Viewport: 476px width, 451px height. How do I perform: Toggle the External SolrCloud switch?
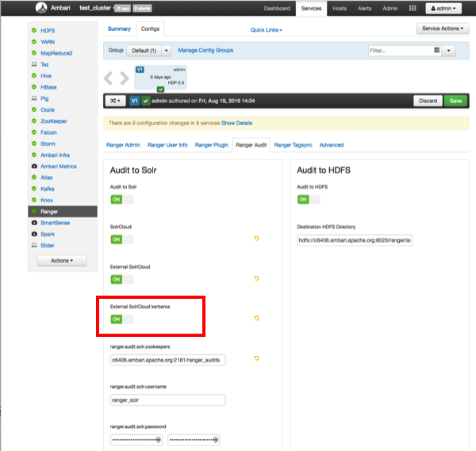coord(122,279)
